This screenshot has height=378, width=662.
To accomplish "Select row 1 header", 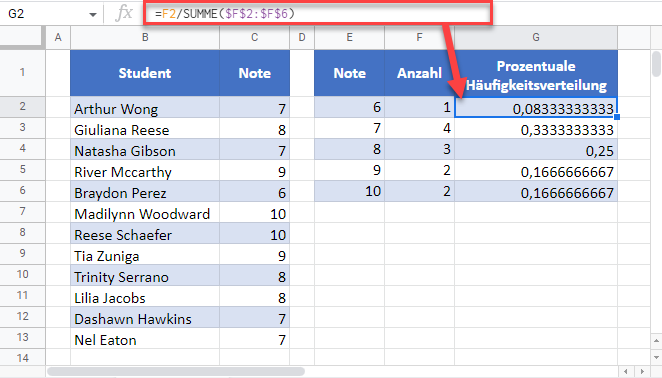I will 22,73.
